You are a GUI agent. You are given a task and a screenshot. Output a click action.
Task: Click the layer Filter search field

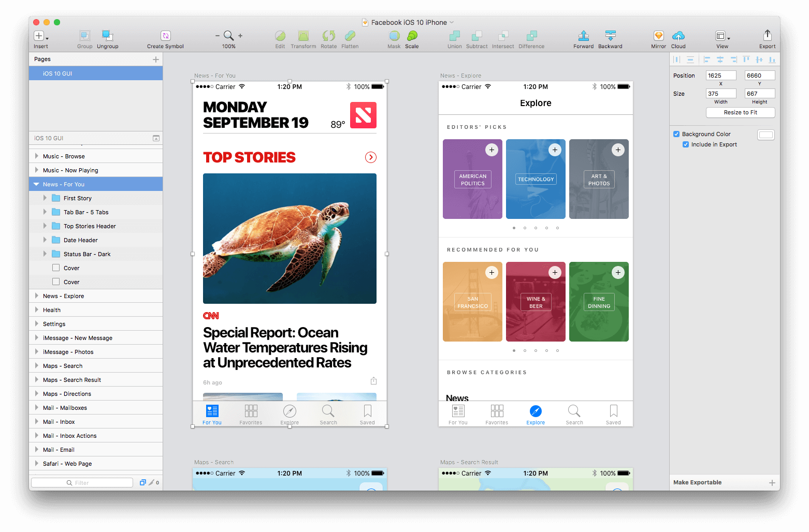(82, 483)
